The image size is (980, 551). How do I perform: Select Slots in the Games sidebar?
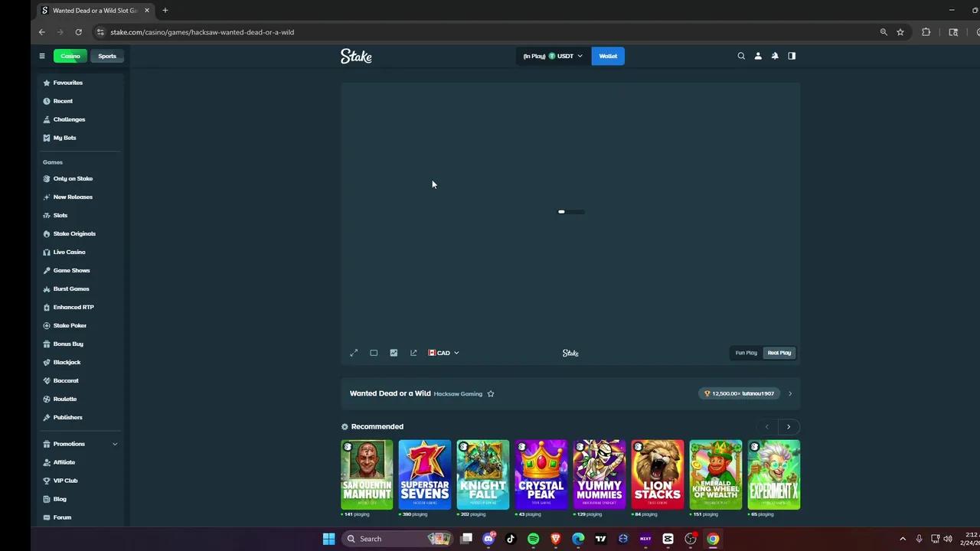(x=60, y=215)
